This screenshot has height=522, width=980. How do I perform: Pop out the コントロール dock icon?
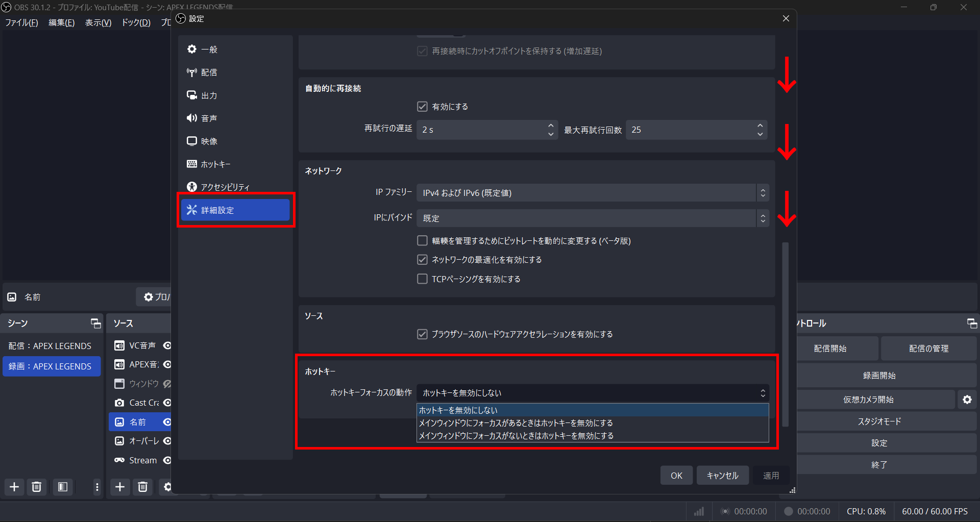[972, 323]
